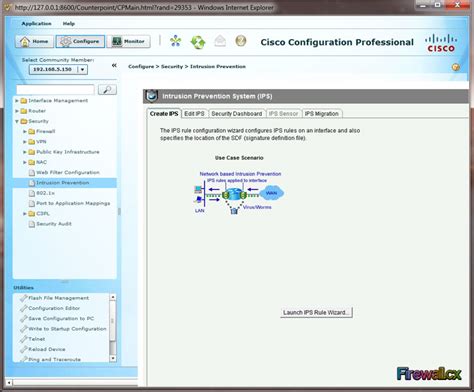This screenshot has height=392, width=474.
Task: Open the IPS Sensor tab
Action: pos(283,114)
